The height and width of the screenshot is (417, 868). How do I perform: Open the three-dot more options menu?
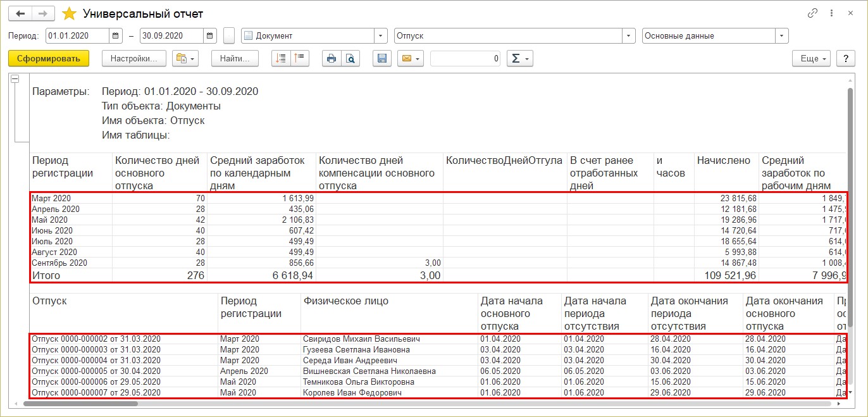[x=831, y=13]
